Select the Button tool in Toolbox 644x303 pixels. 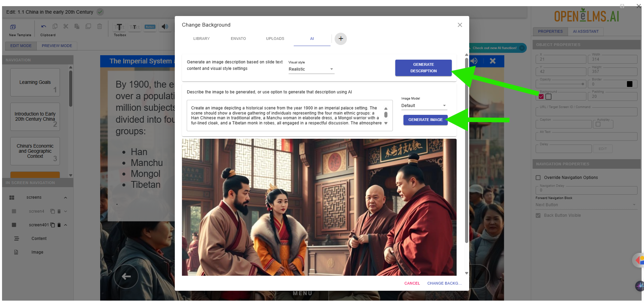tap(150, 27)
